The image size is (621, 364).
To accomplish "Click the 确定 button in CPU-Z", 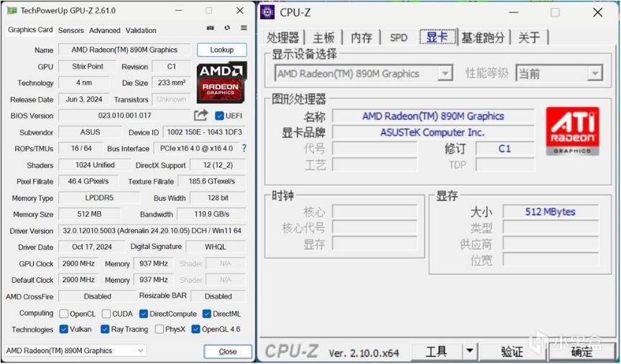I will tap(581, 351).
